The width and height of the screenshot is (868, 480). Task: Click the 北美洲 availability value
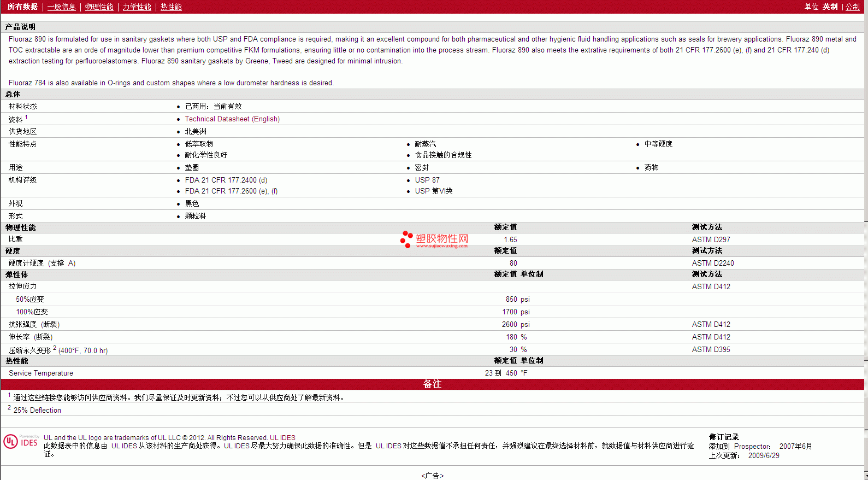point(196,131)
